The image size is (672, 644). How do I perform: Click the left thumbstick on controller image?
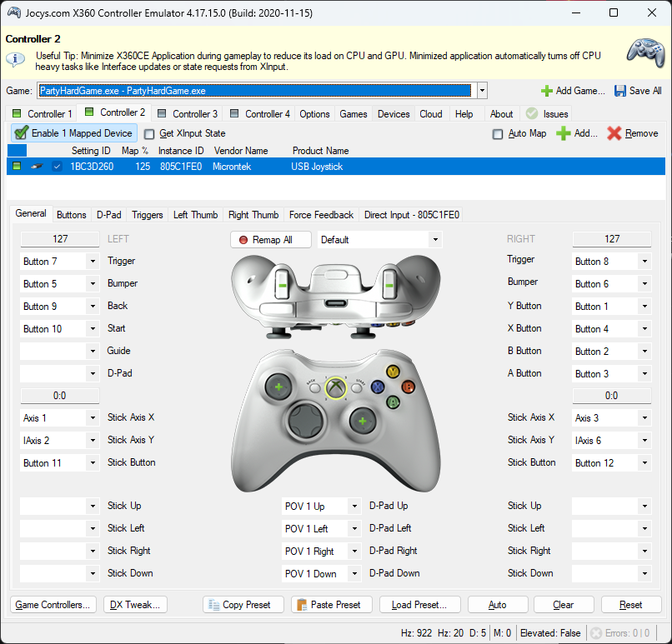[278, 387]
